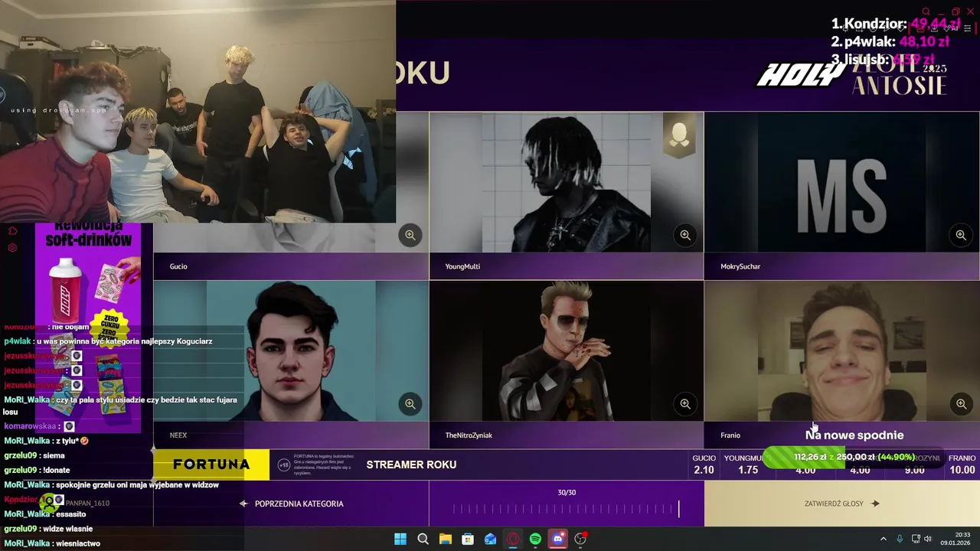Screen dimensions: 980x551
Task: Open network settings from tray
Action: click(916, 539)
